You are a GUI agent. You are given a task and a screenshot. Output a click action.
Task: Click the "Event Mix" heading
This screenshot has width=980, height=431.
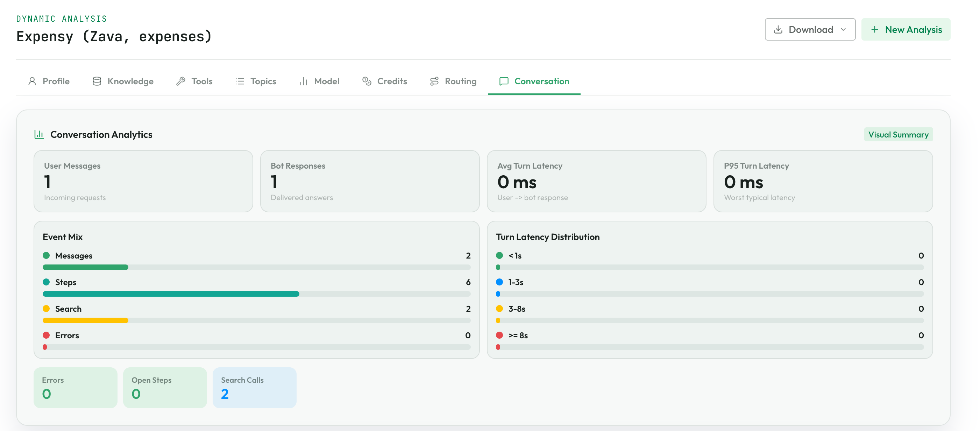tap(63, 236)
